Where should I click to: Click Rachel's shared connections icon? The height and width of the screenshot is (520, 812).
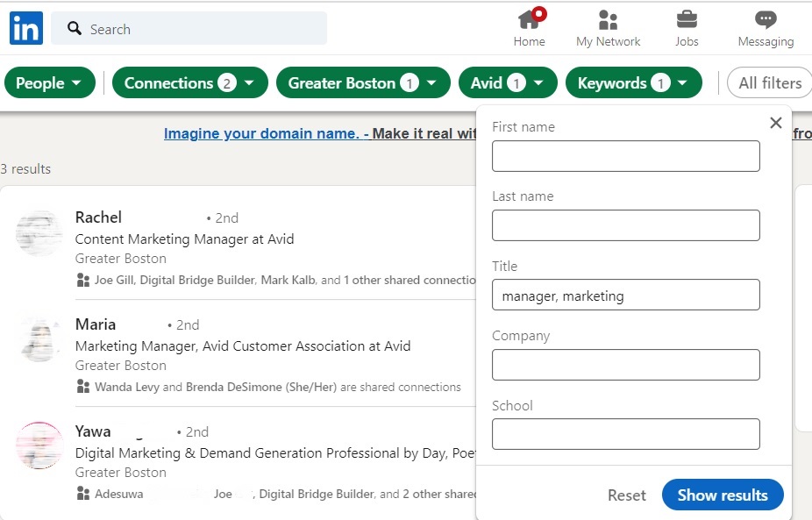pyautogui.click(x=83, y=281)
